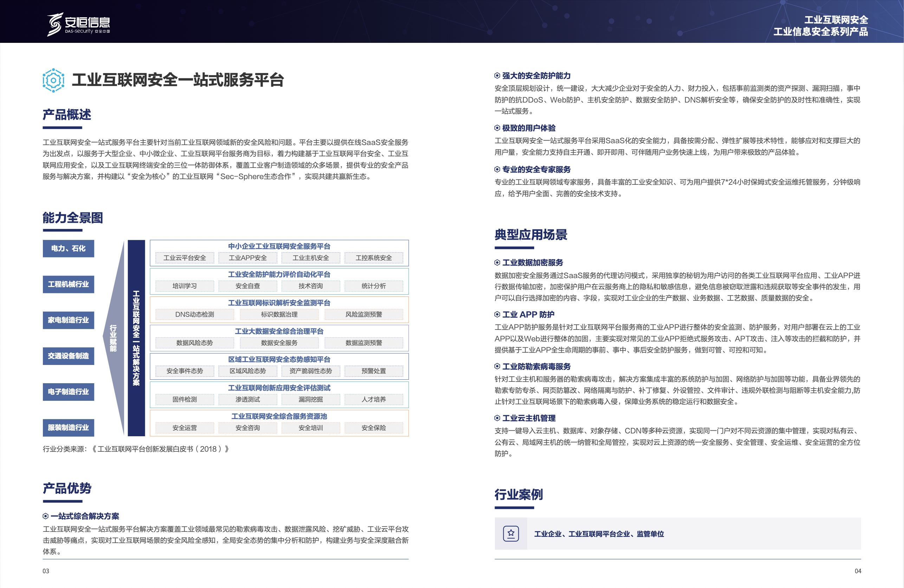Click the 电力、石化 industry label
The width and height of the screenshot is (904, 588).
pos(69,249)
